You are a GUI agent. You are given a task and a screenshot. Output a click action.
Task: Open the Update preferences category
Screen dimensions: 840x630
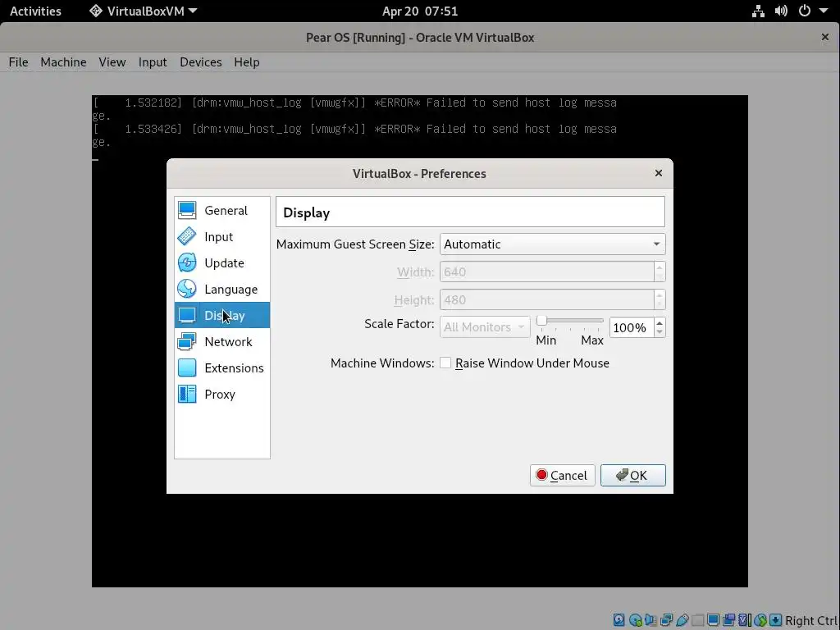221,262
